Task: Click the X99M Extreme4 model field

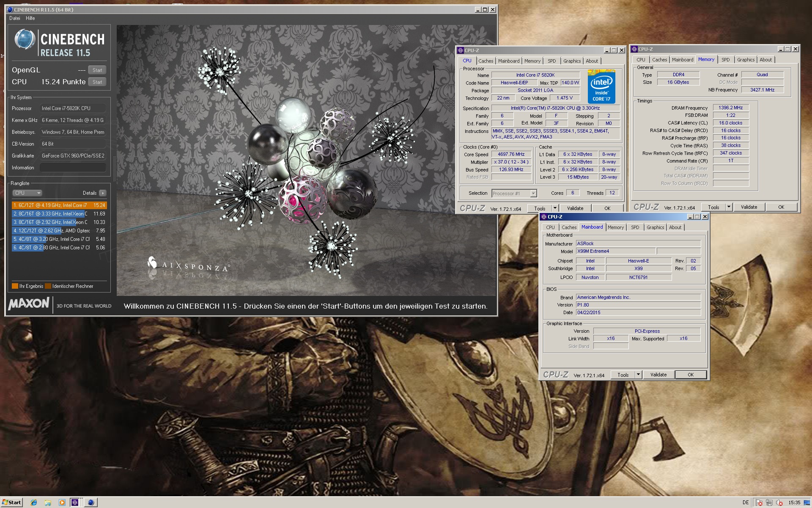Action: click(x=616, y=251)
